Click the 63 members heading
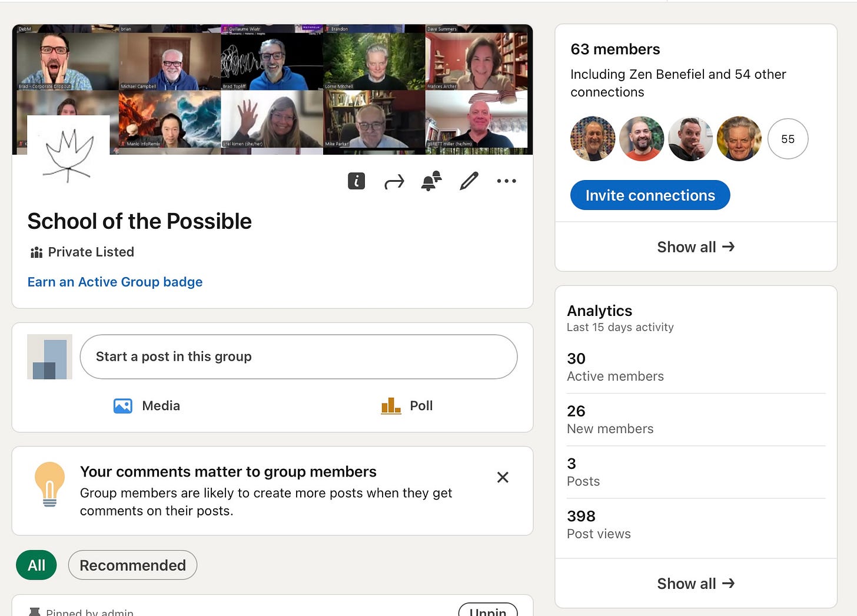Screen dimensions: 857x616 [615, 49]
